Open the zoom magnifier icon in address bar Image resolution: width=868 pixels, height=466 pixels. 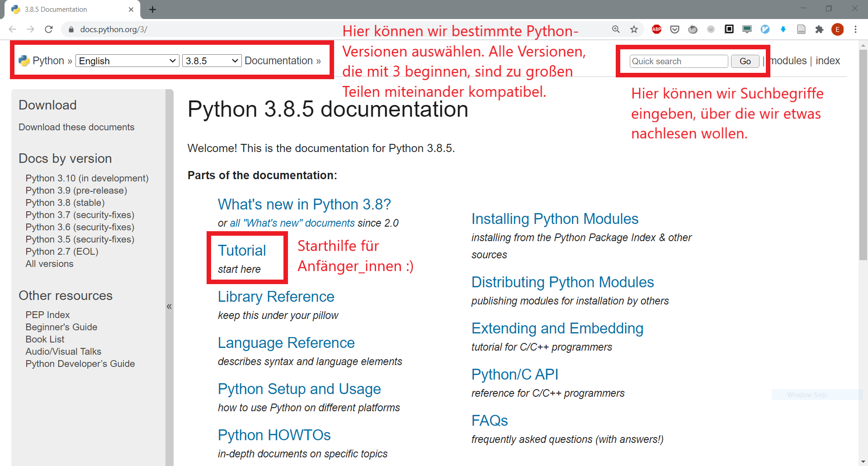tap(616, 29)
